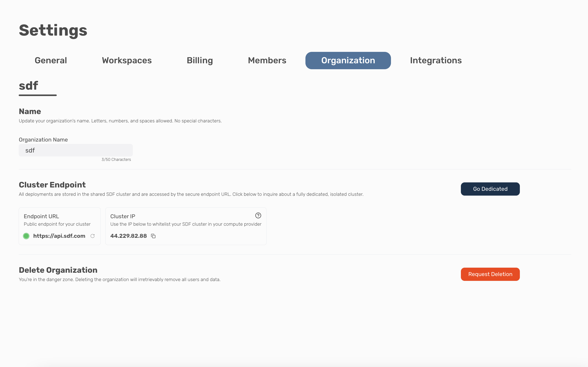Click the Cluster Endpoint section heading
Image resolution: width=588 pixels, height=367 pixels.
[52, 185]
